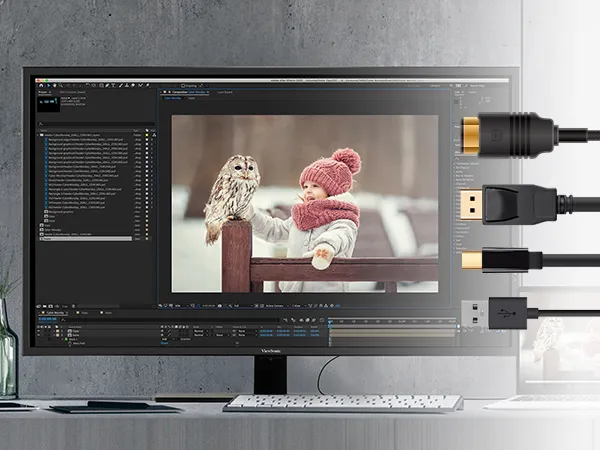Select the Hand tool
This screenshot has height=450, width=600.
(x=54, y=85)
